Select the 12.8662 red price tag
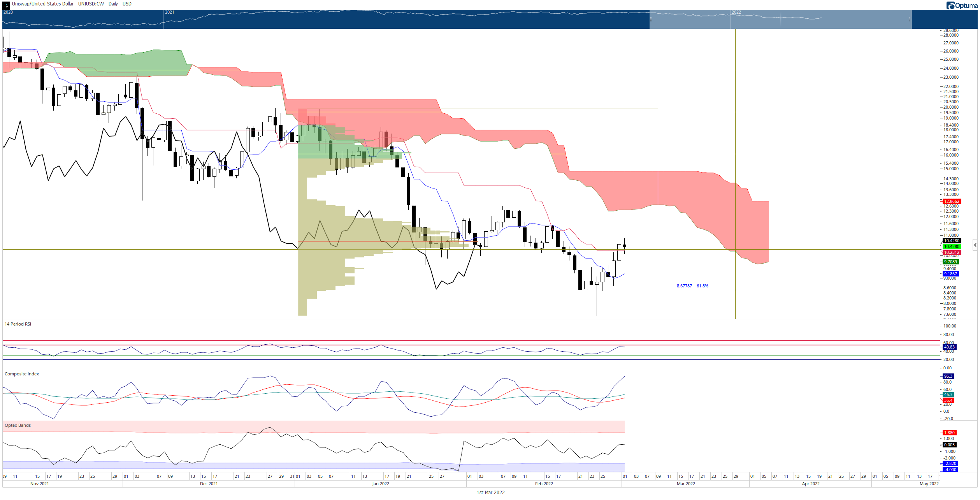The height and width of the screenshot is (500, 980). [x=952, y=201]
